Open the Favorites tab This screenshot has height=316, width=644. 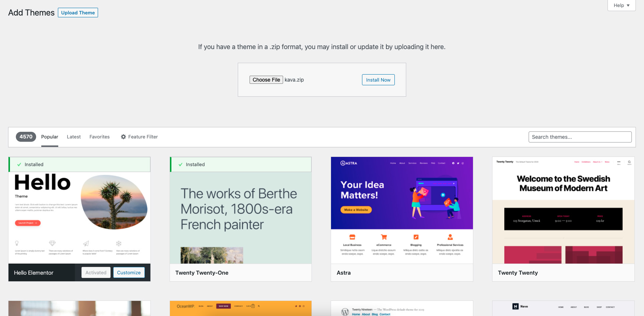pos(100,137)
